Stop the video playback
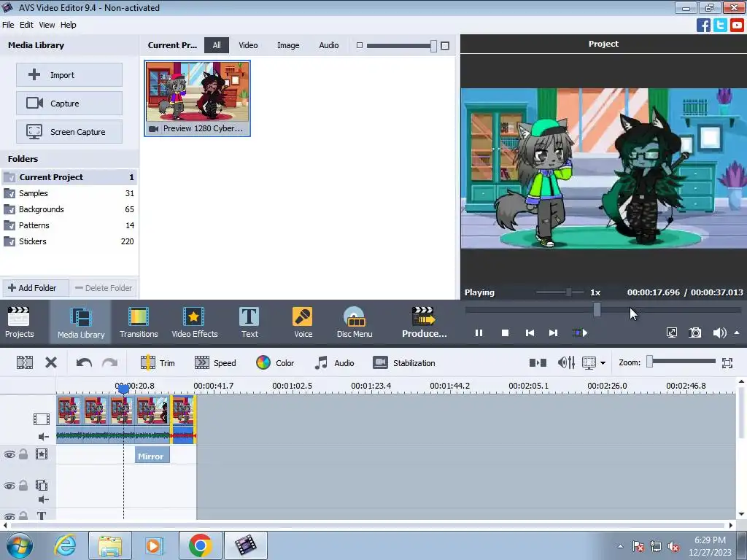747x560 pixels. point(505,332)
